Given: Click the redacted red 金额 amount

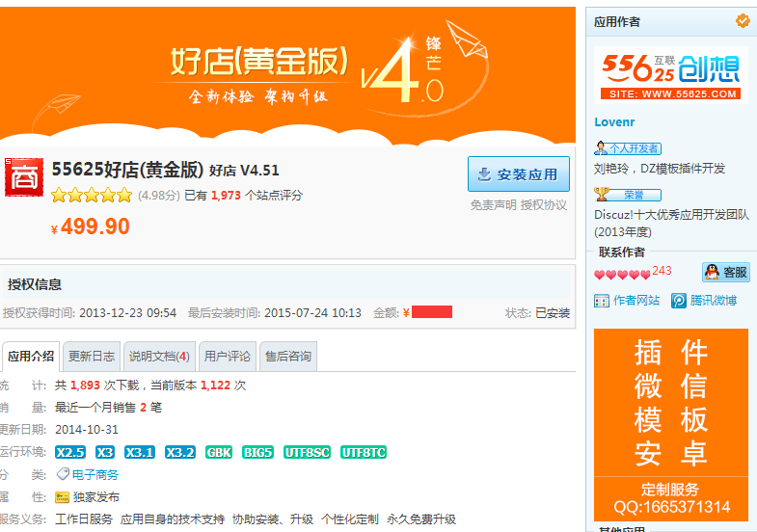Looking at the screenshot, I should point(432,312).
